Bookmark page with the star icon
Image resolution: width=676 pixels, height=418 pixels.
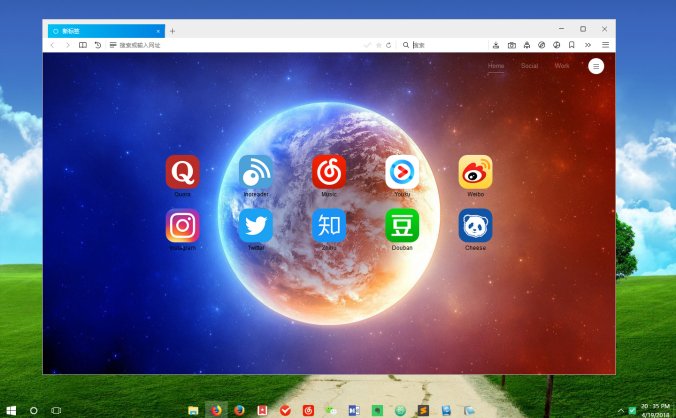point(379,45)
